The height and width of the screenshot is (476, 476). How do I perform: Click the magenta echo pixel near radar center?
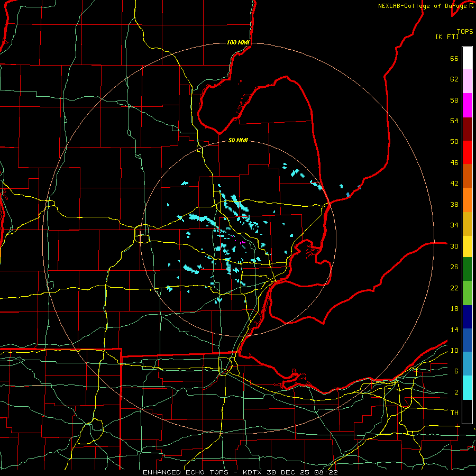click(x=243, y=243)
